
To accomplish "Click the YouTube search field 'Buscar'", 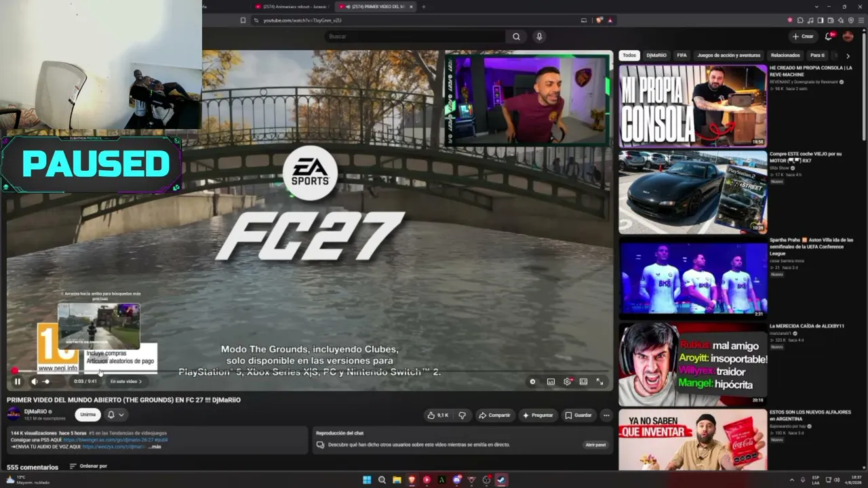I will pos(414,37).
